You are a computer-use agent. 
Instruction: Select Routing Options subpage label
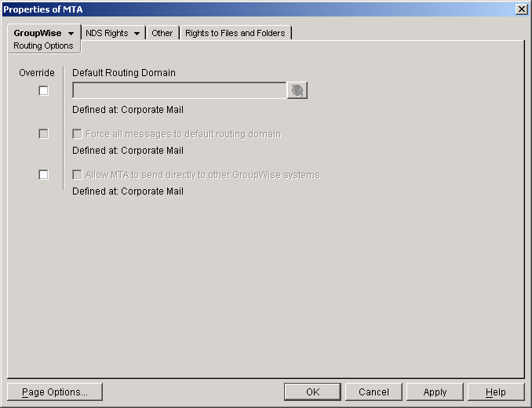pos(43,46)
